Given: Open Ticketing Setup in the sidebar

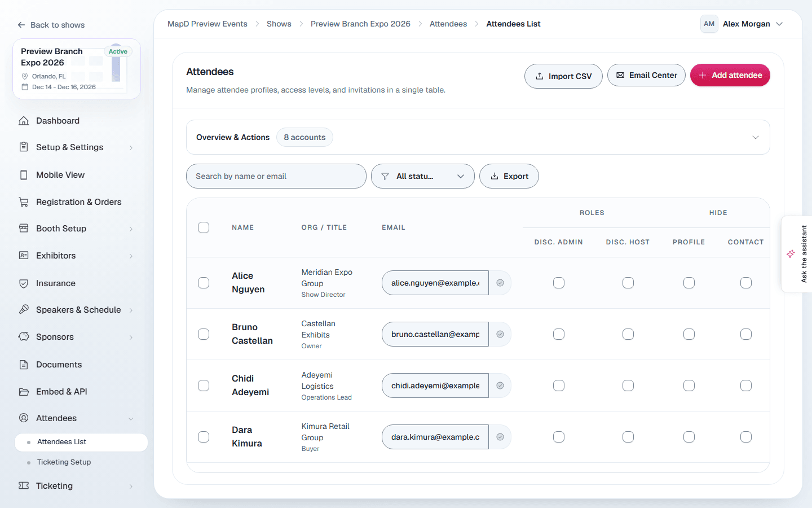Looking at the screenshot, I should (x=64, y=462).
